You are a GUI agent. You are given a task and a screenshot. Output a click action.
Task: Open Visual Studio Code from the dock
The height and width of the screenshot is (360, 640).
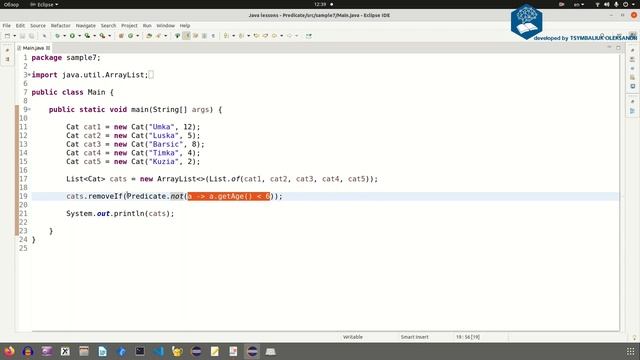159,351
